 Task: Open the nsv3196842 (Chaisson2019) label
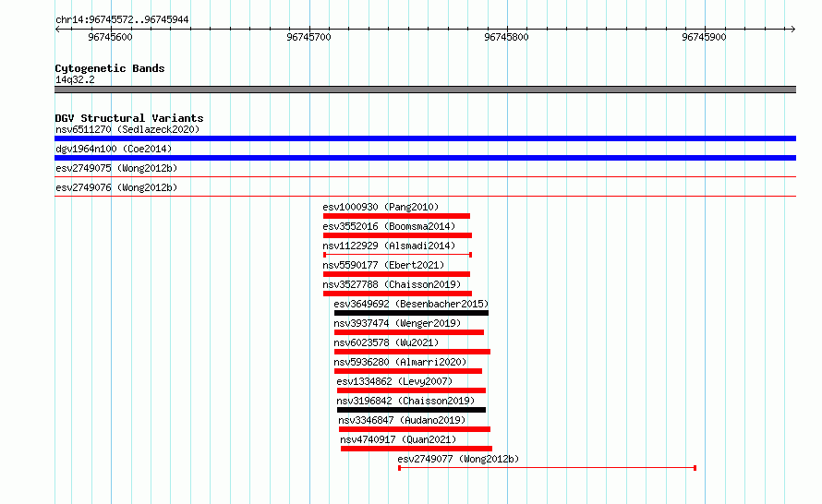(405, 401)
